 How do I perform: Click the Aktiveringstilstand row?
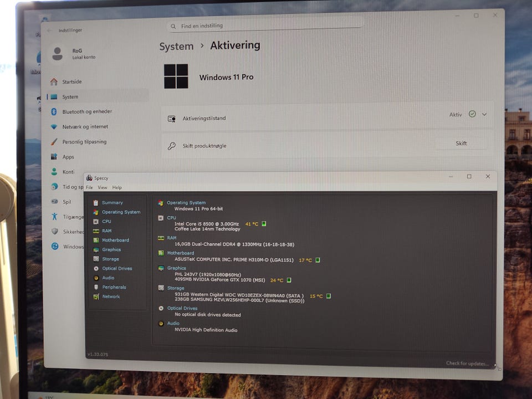coord(327,117)
